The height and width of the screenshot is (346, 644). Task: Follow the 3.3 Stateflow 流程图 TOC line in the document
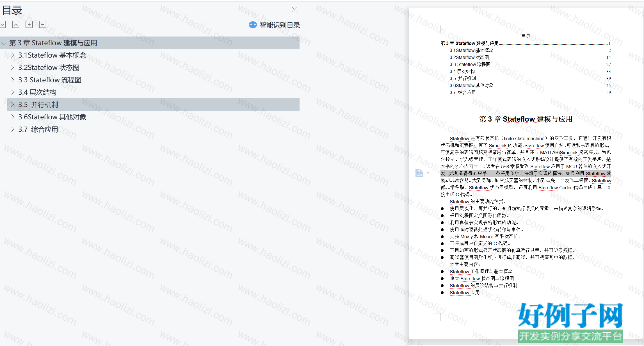[530, 64]
